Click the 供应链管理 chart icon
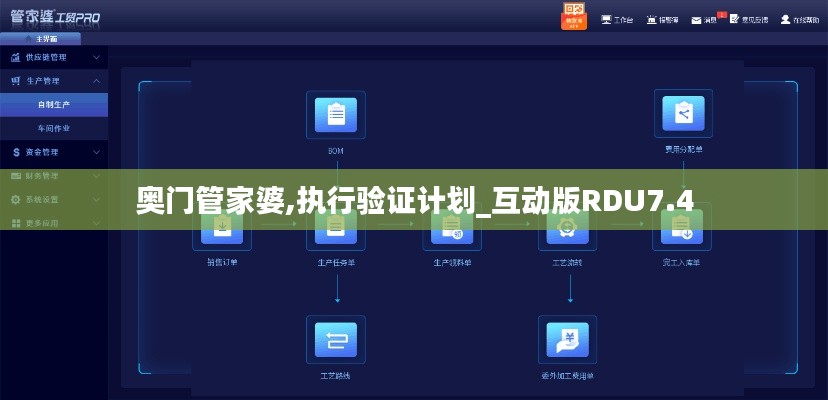The width and height of the screenshot is (828, 400). [16, 57]
